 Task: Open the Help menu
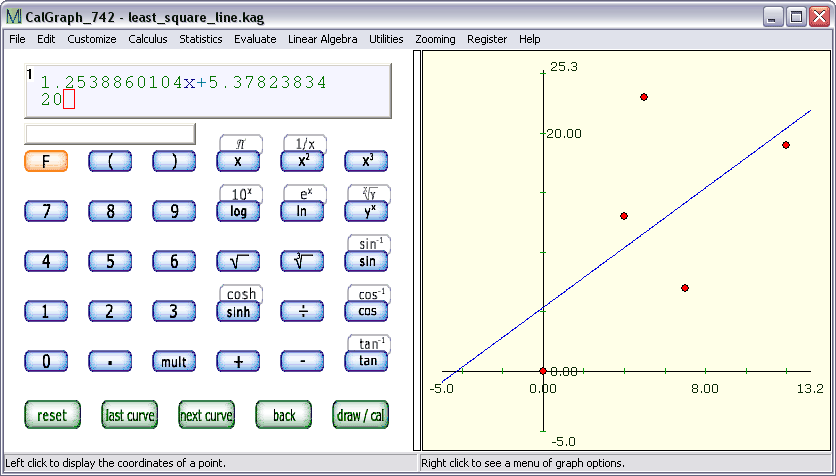click(x=529, y=39)
